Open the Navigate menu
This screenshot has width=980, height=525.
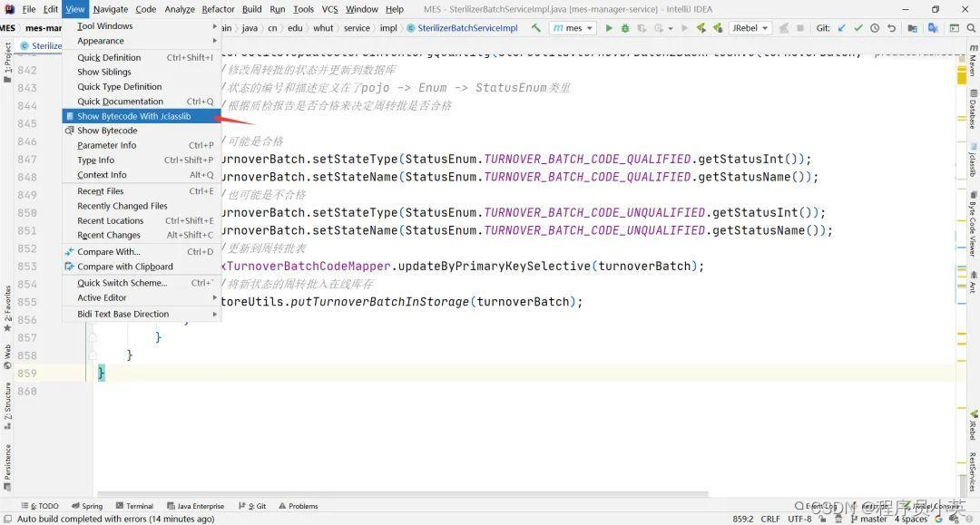coord(111,9)
